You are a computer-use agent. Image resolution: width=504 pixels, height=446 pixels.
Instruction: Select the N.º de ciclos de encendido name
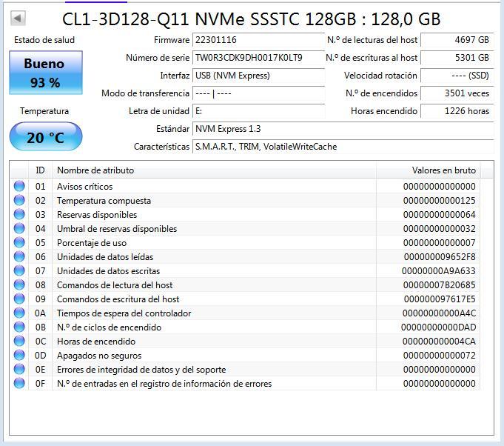pos(109,327)
